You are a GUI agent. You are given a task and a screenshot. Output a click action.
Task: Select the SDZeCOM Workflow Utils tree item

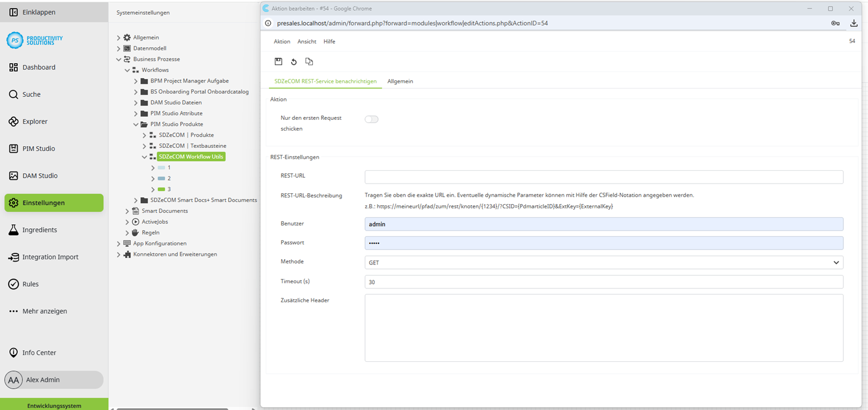pyautogui.click(x=191, y=156)
